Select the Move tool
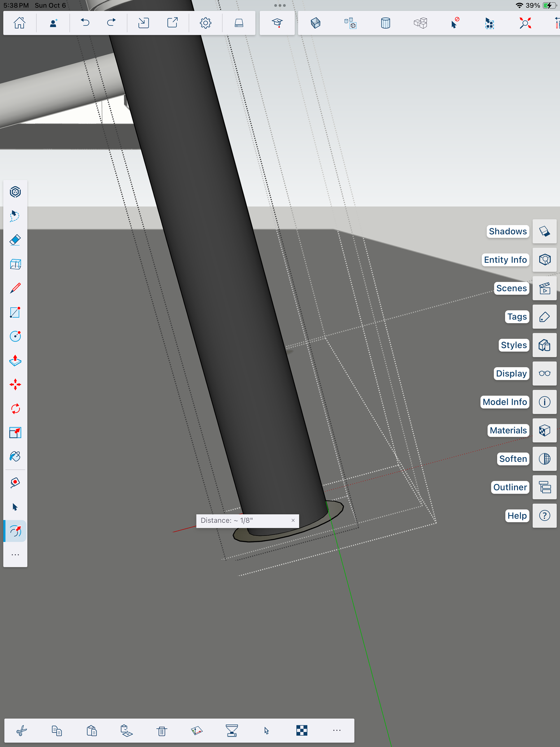The width and height of the screenshot is (560, 747). pyautogui.click(x=15, y=385)
